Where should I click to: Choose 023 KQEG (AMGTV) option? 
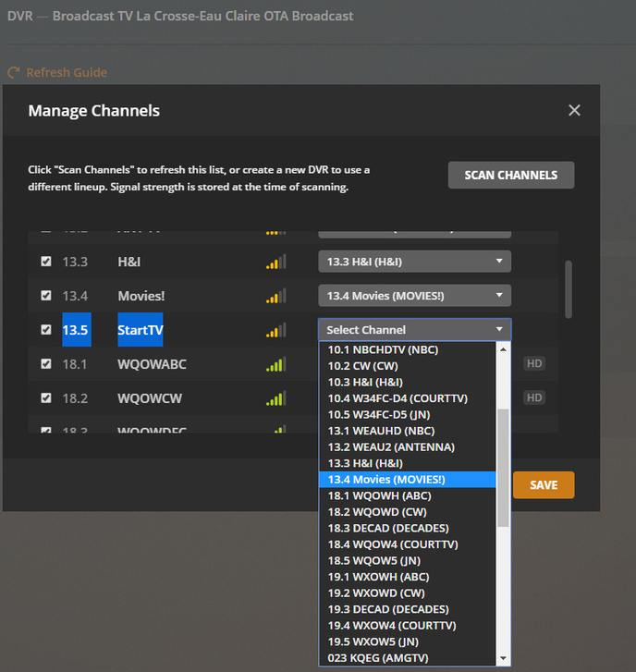408,658
